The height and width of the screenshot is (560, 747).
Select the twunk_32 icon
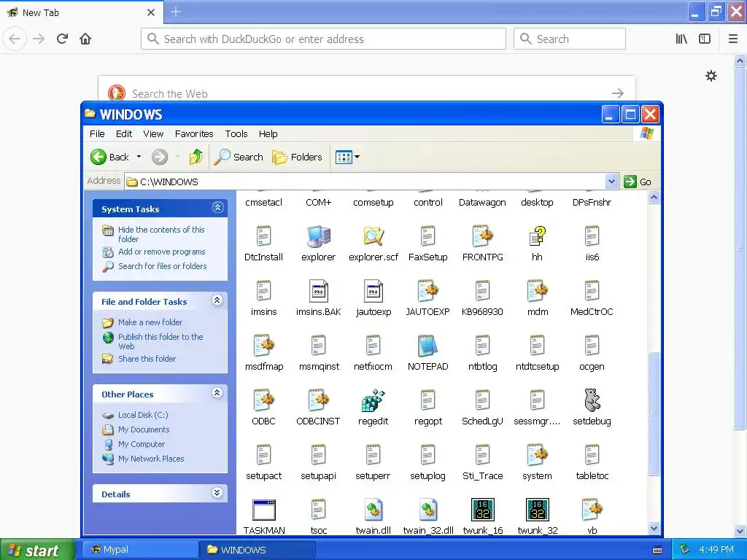click(538, 510)
